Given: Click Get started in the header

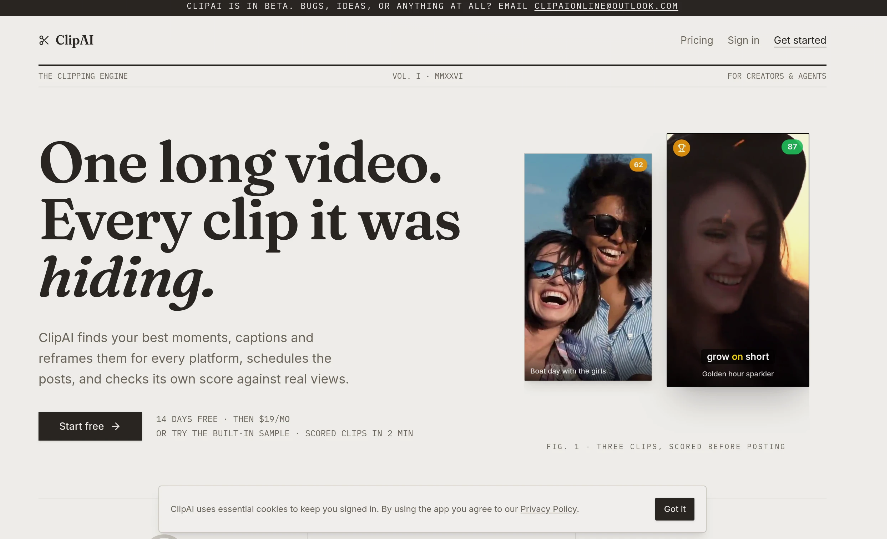Looking at the screenshot, I should (x=800, y=40).
